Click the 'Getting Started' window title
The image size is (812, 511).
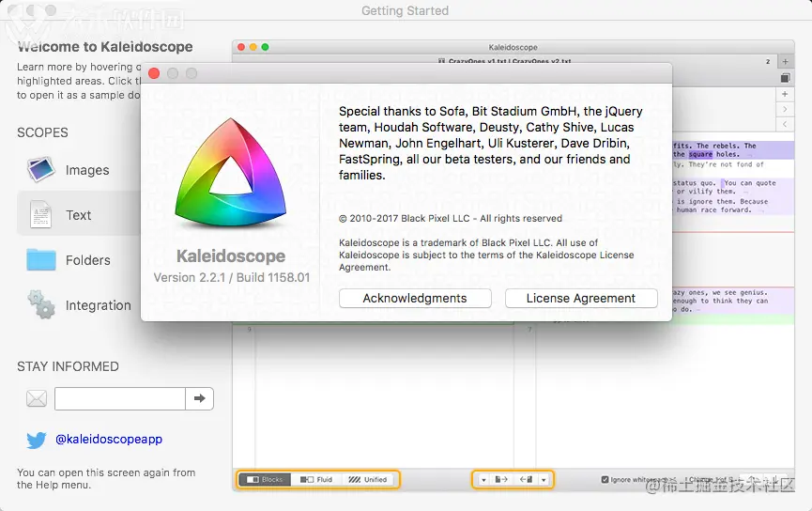click(405, 11)
